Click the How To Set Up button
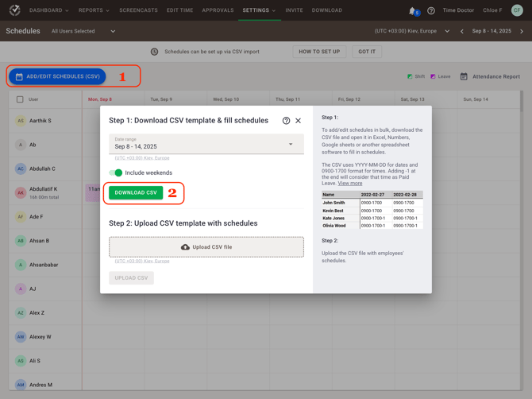 pos(319,52)
